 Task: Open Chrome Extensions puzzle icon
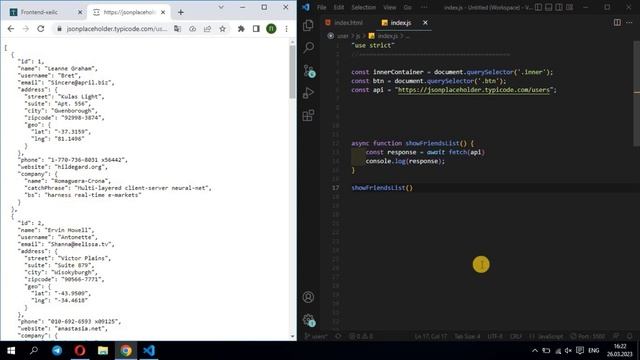pos(241,29)
